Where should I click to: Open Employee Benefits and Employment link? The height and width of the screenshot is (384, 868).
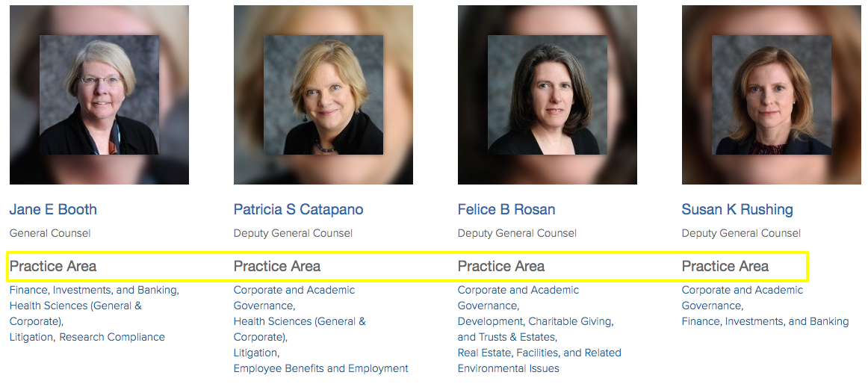[320, 368]
